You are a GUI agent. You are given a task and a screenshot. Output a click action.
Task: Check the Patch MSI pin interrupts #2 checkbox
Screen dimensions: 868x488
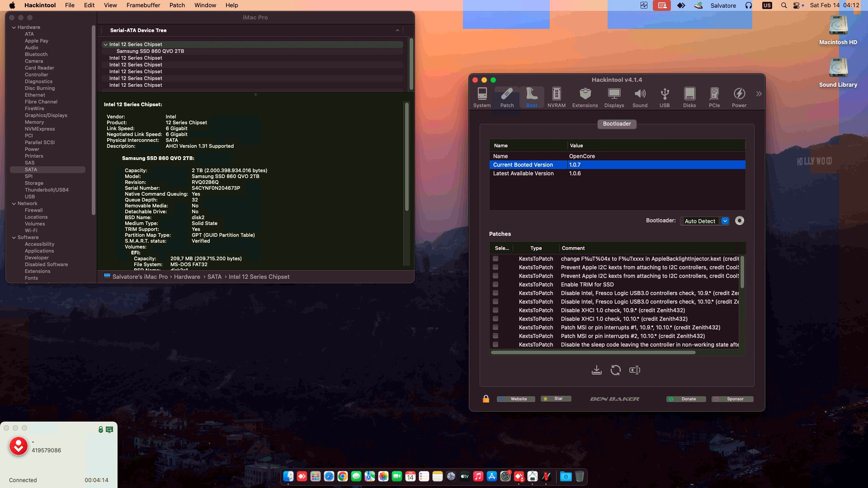point(495,336)
